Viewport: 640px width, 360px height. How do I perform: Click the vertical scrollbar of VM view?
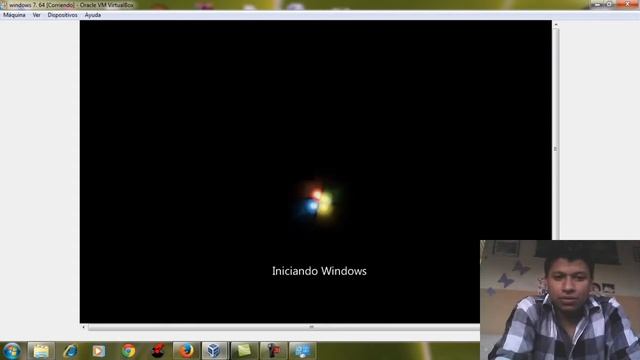click(x=556, y=149)
